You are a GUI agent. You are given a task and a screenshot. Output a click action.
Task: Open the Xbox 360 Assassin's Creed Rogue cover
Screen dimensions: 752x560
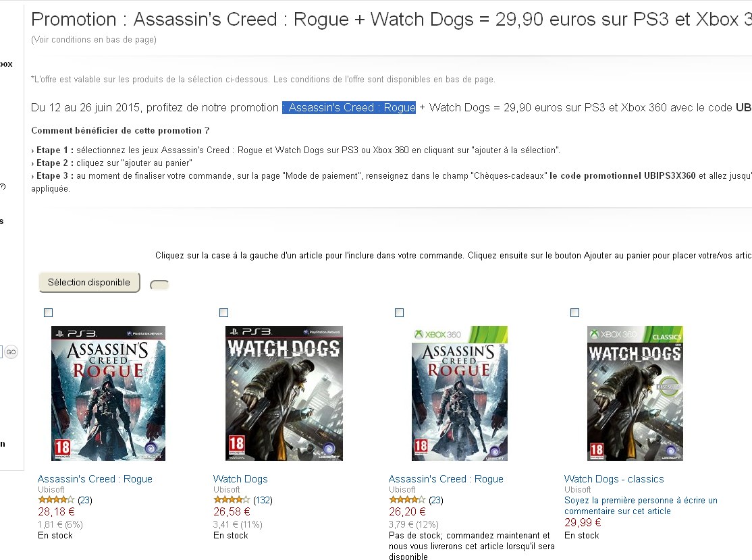click(460, 393)
